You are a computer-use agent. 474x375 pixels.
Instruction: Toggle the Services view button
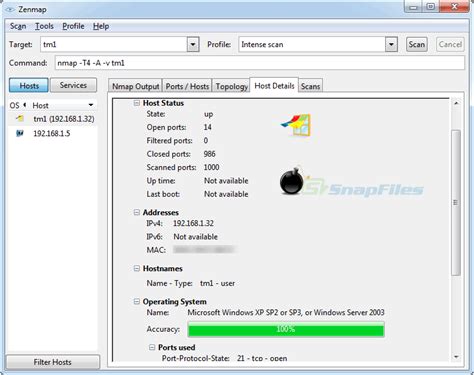pos(73,85)
